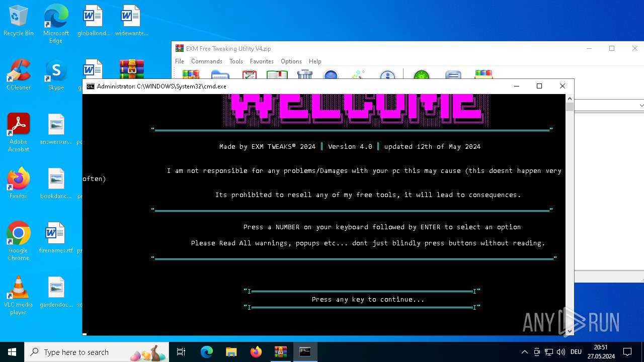Maximize the cmd.exe window
This screenshot has height=362, width=644.
click(x=539, y=86)
